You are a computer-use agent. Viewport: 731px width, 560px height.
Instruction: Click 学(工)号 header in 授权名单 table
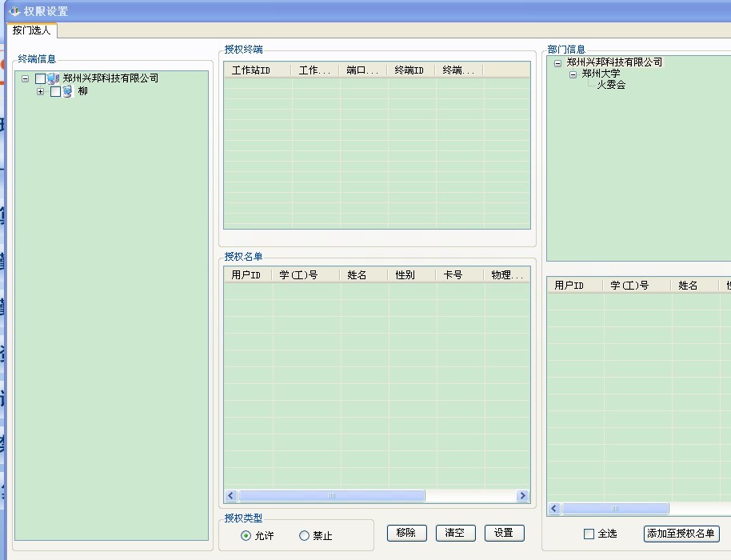coord(306,275)
